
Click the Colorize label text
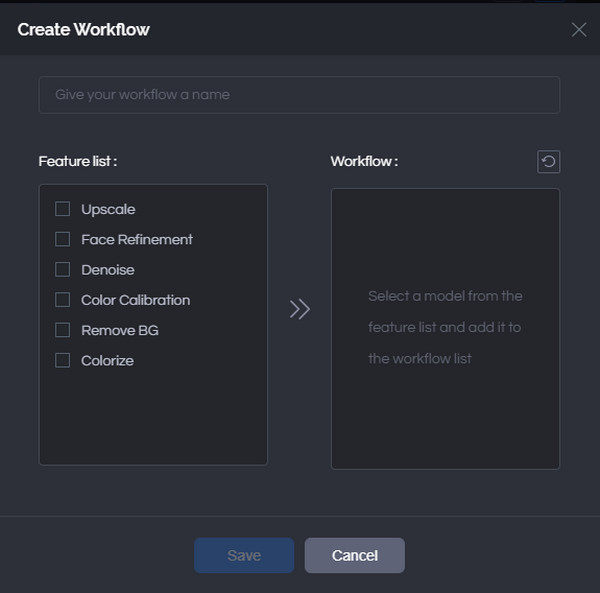pyautogui.click(x=108, y=360)
